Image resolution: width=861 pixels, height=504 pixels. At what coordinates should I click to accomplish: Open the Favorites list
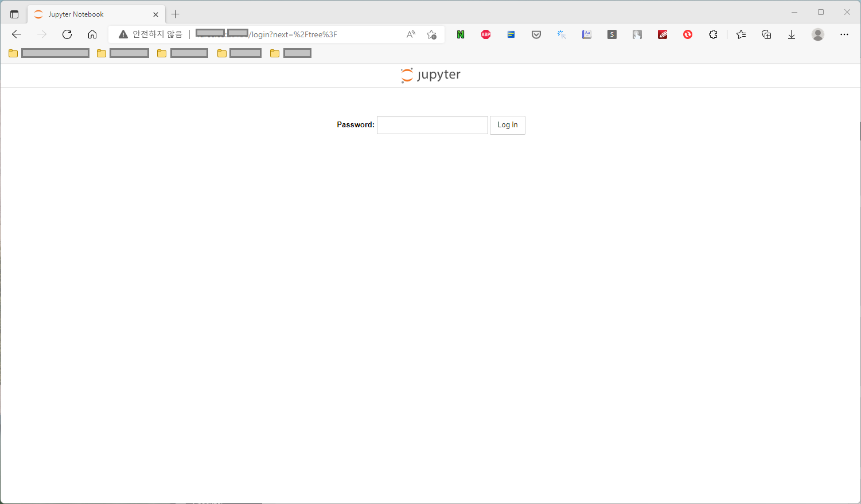[x=741, y=34]
